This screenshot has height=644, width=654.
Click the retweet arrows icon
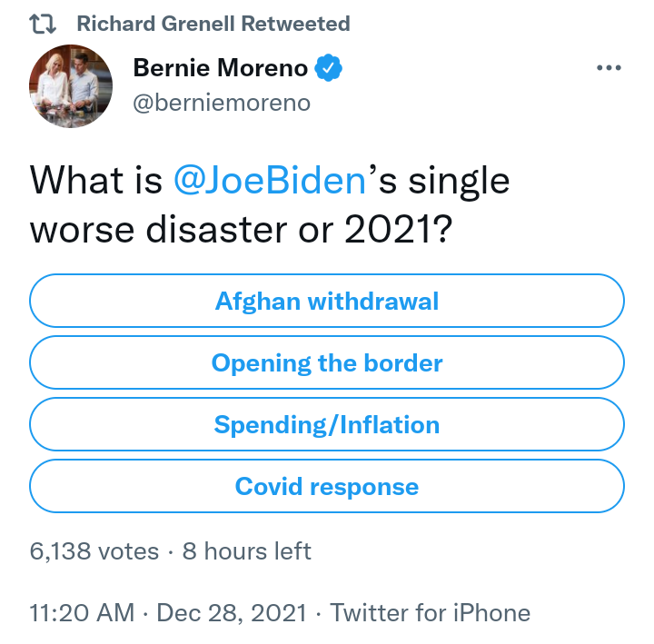pos(43,24)
